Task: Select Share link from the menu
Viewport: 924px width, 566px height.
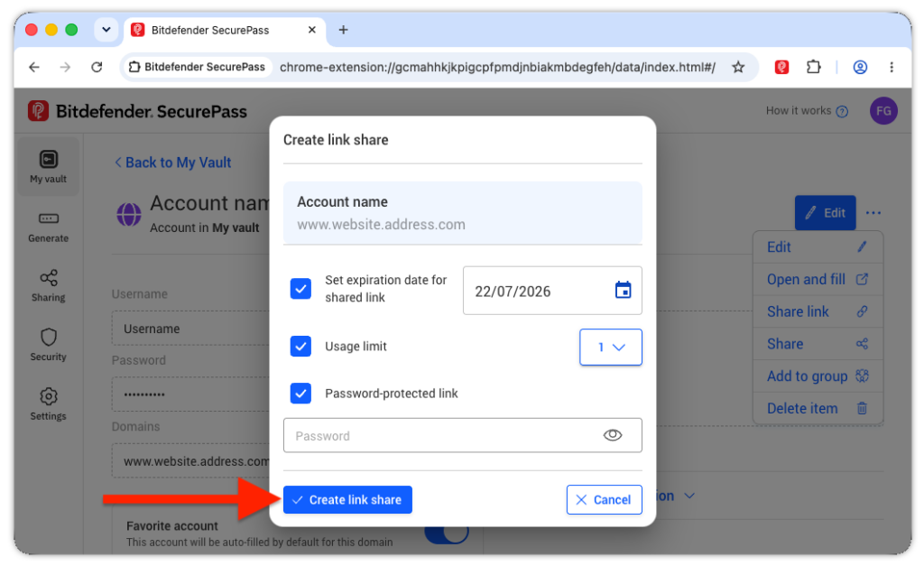Action: (x=818, y=311)
